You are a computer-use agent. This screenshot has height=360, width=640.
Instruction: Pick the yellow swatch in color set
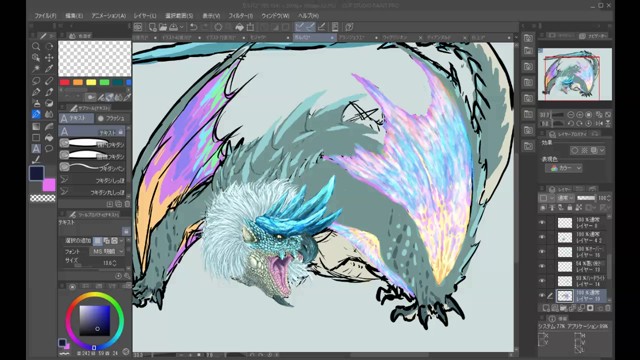[x=91, y=82]
